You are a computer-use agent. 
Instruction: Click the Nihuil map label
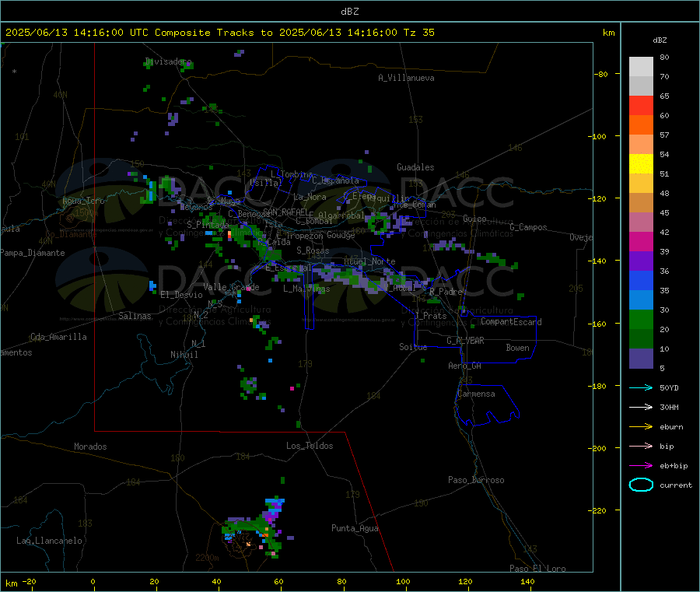pyautogui.click(x=184, y=355)
